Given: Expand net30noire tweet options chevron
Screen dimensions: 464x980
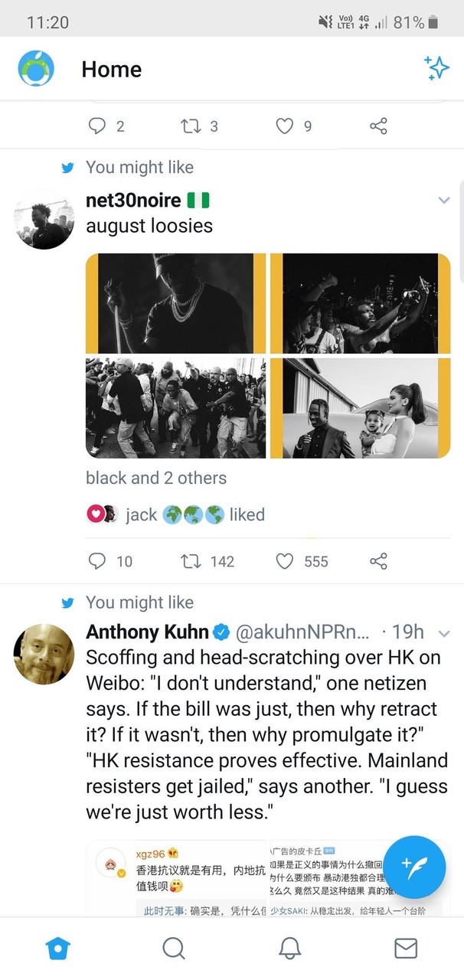Looking at the screenshot, I should click(443, 201).
